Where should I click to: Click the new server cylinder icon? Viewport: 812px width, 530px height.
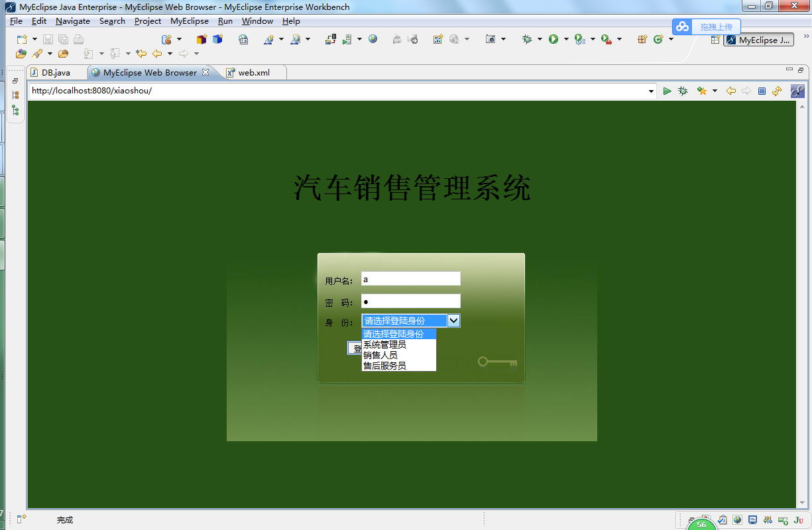point(167,40)
